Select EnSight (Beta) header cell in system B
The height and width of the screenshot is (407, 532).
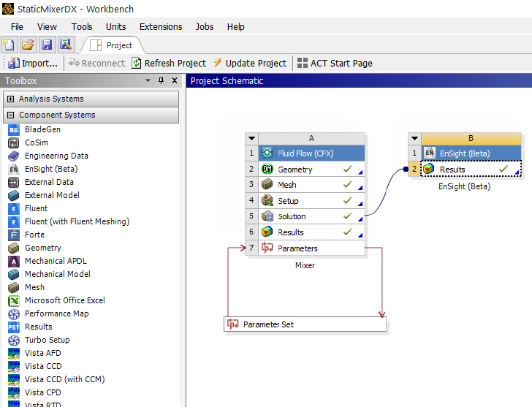point(471,153)
